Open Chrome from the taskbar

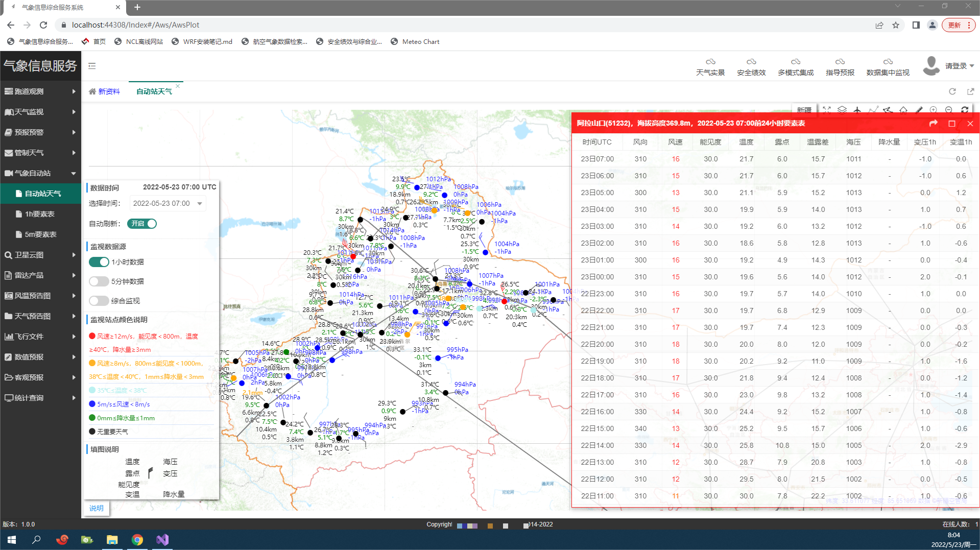pos(137,540)
